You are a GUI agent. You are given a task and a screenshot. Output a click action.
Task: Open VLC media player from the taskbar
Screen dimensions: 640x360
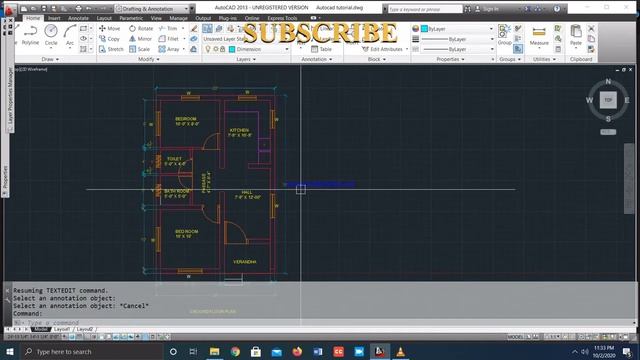tap(400, 351)
